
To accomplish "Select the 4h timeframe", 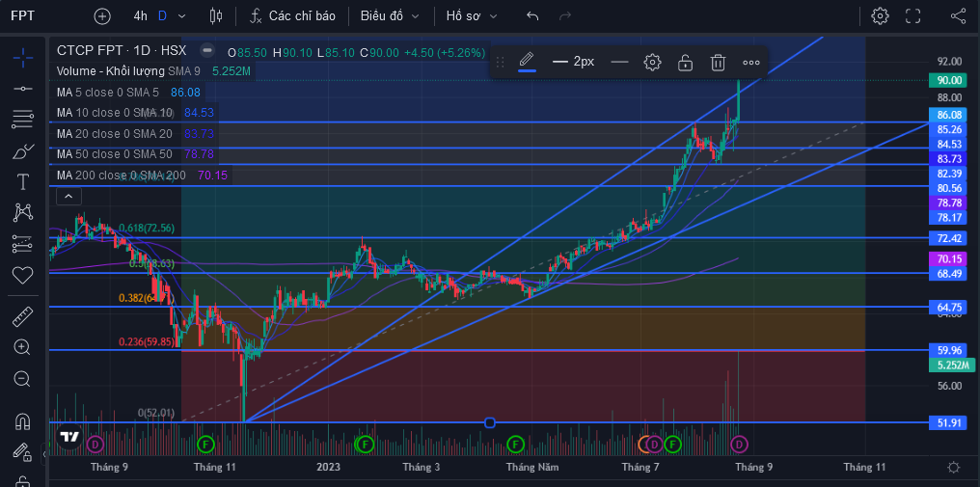I will [141, 16].
